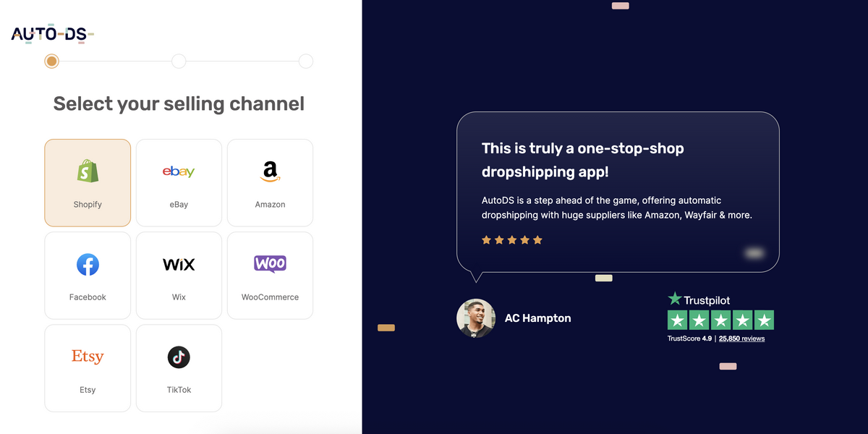Select the Shopify logo icon

coord(88,171)
